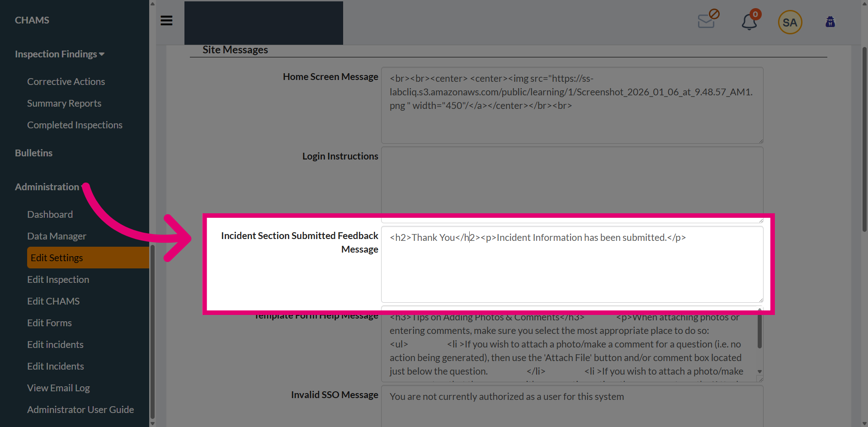Open Edit CHAMS
The image size is (868, 427).
pos(53,301)
